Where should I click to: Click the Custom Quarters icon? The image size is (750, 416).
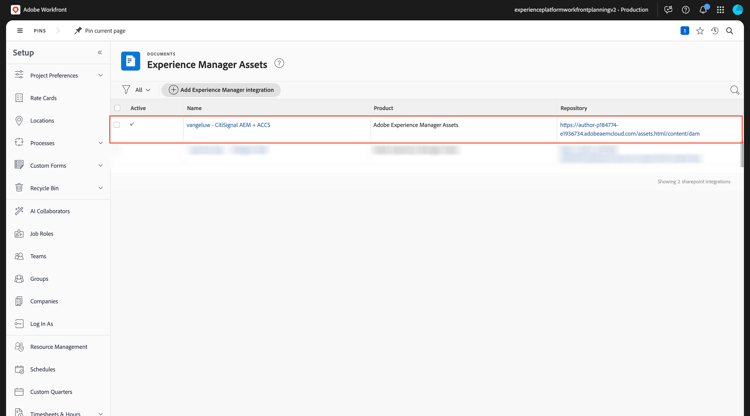[19, 392]
